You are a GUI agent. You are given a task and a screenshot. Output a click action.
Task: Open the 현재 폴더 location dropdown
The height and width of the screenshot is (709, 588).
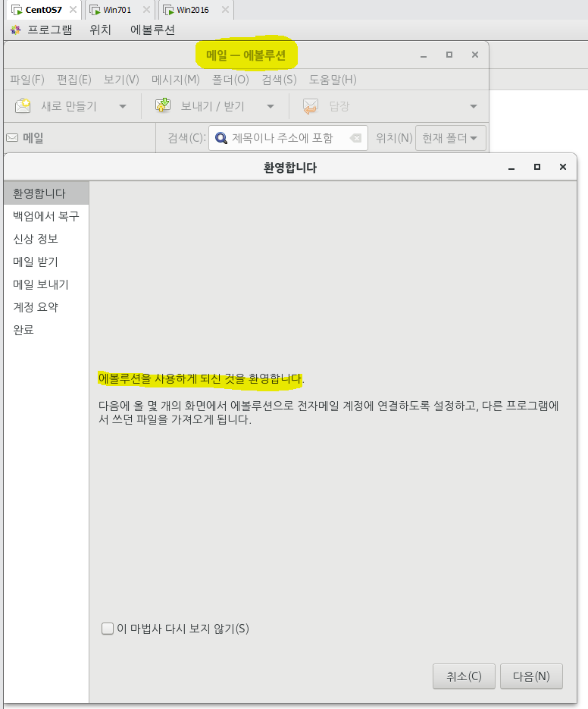click(451, 138)
